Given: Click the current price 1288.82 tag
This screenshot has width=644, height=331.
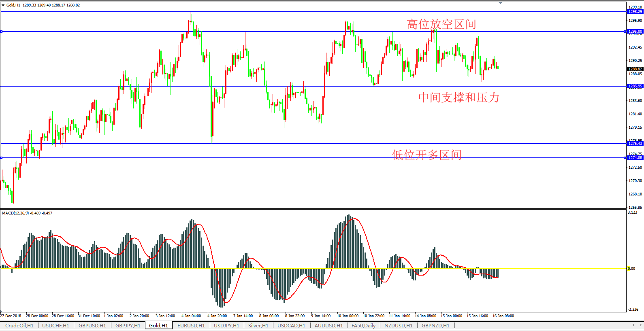Looking at the screenshot, I should coord(635,69).
